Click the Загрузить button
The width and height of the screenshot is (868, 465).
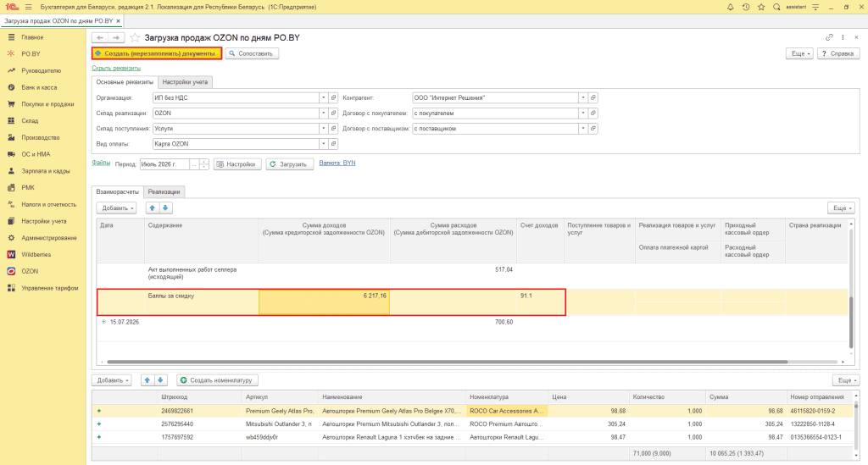pos(290,164)
